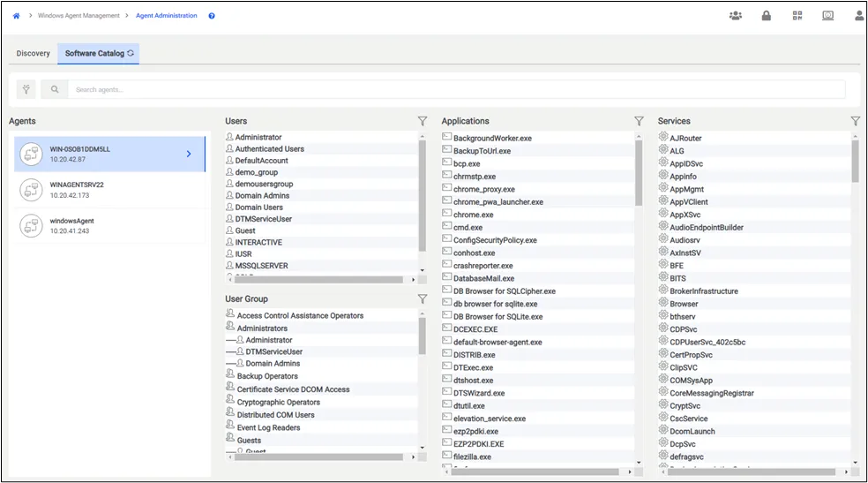The image size is (868, 483).
Task: Filter the Users list
Action: pos(423,121)
